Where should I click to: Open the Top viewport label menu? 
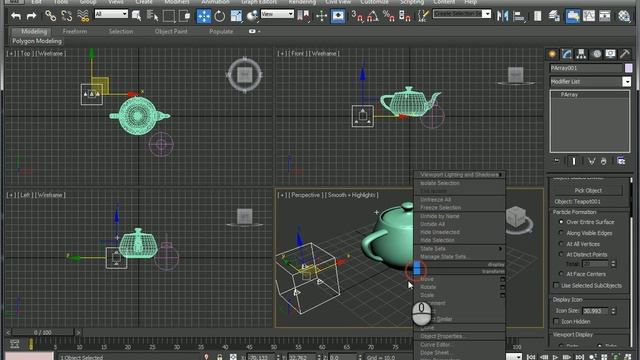[x=25, y=53]
